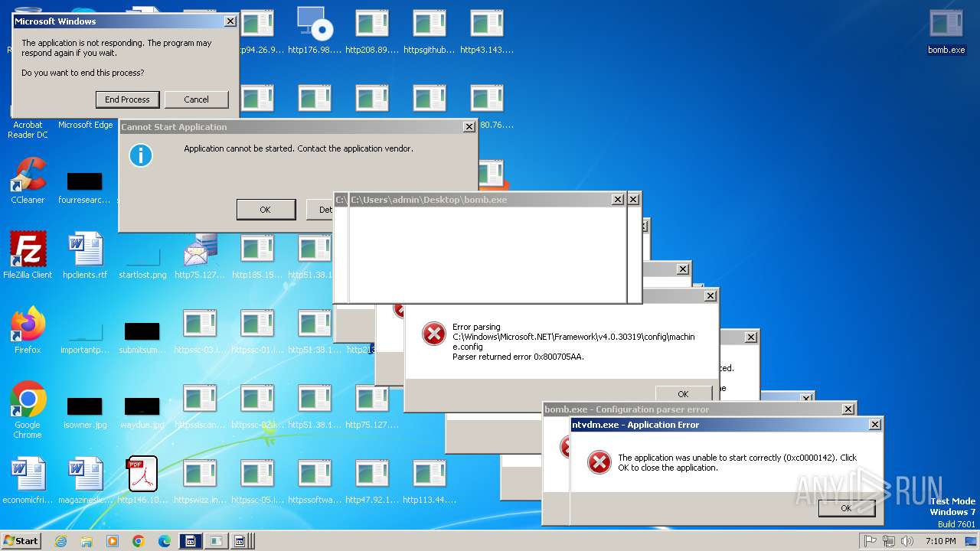Select the httpssc-03… desktop file
The width and height of the screenshot is (980, 551).
pos(200,331)
